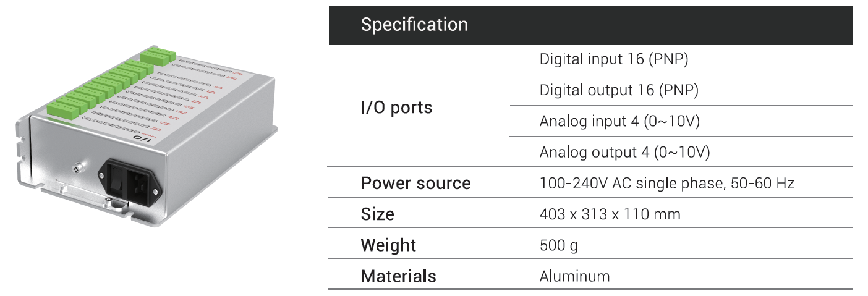Click the AC power inlet socket

(139, 180)
